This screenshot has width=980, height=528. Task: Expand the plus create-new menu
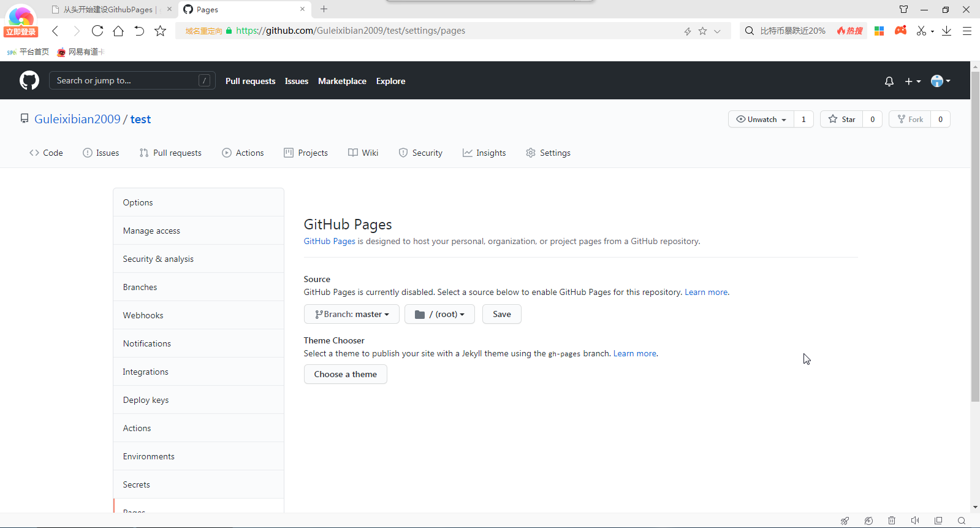click(913, 81)
